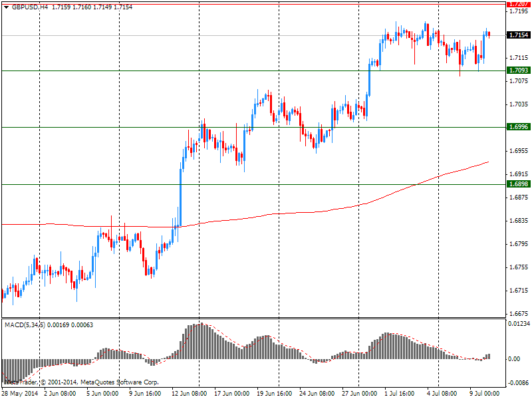Select the green 1.6898 level label

coord(519,184)
